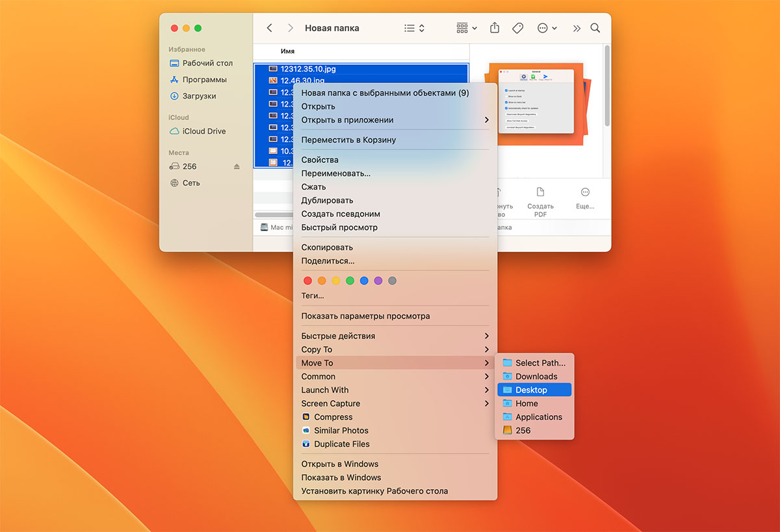Image resolution: width=780 pixels, height=532 pixels.
Task: Eject the 256 drive in sidebar
Action: [x=237, y=166]
